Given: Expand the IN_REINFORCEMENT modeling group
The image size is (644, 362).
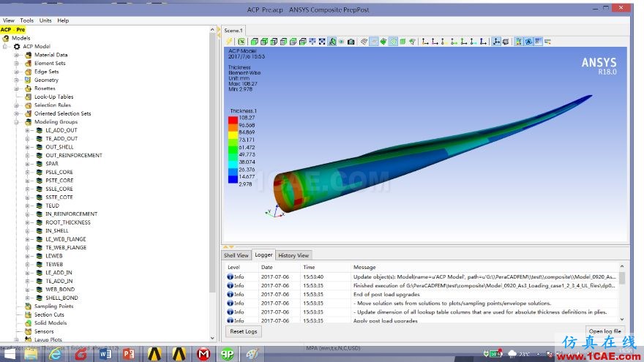Looking at the screenshot, I should (28, 214).
